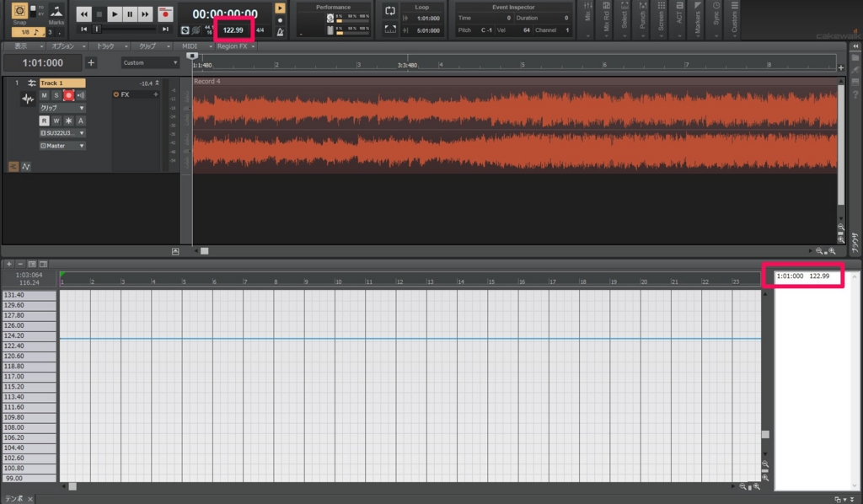863x504 pixels.
Task: Select the 1:01:000 122.99 tempo list entry
Action: click(x=802, y=276)
